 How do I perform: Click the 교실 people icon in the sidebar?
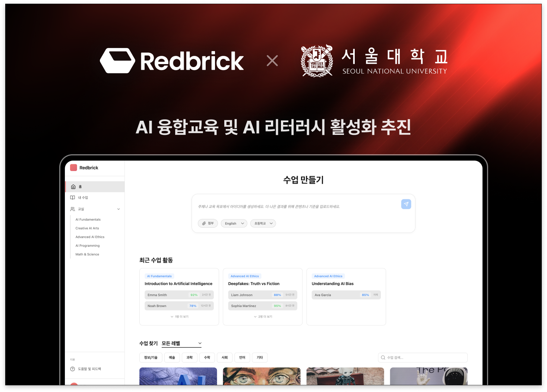point(72,209)
